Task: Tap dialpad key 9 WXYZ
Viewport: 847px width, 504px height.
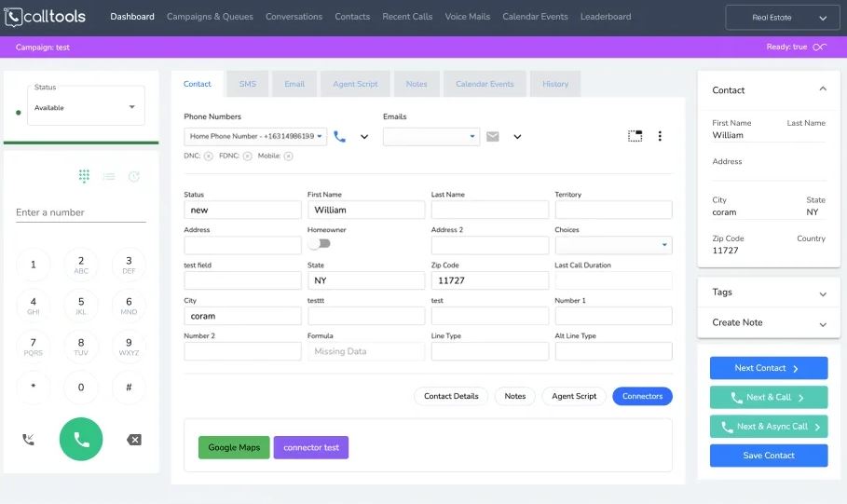Action: (129, 347)
